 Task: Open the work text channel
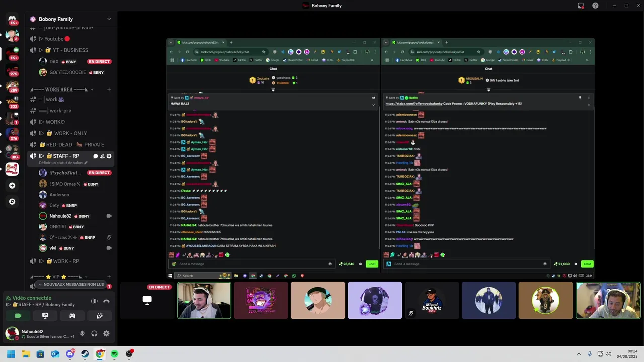tap(70, 99)
